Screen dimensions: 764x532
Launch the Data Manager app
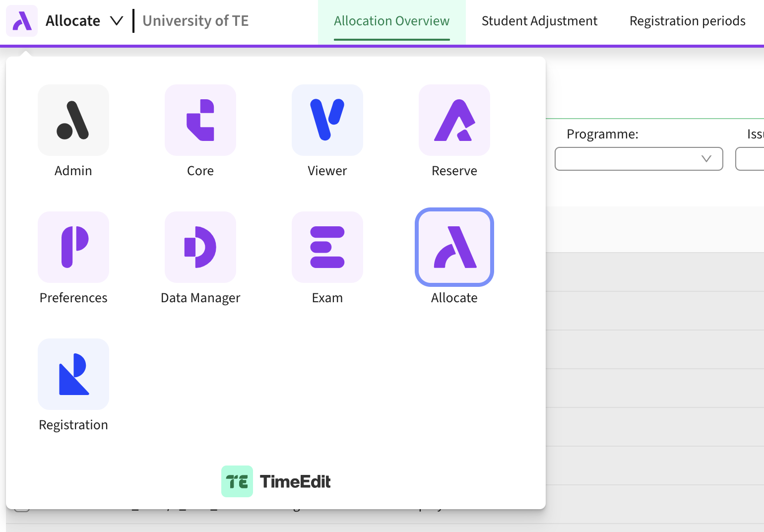[200, 247]
